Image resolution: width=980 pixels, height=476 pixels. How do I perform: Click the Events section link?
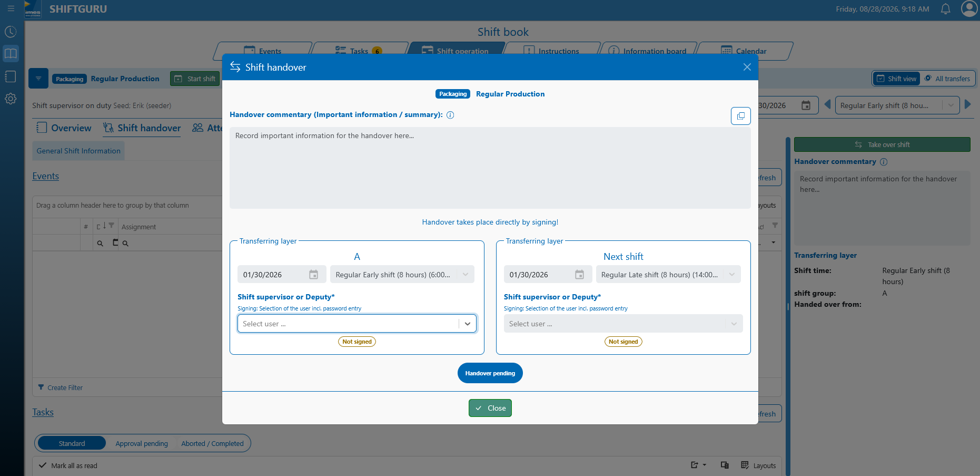pos(46,176)
